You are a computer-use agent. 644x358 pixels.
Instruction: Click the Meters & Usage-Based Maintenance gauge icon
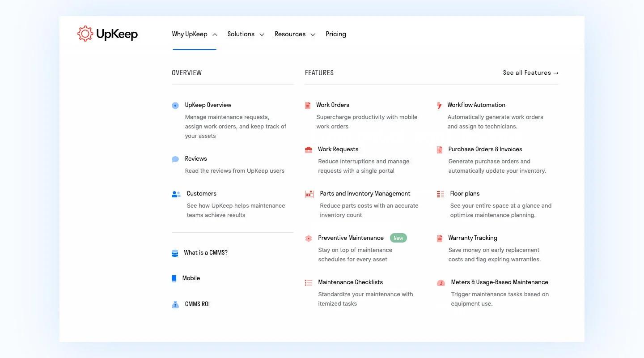441,283
